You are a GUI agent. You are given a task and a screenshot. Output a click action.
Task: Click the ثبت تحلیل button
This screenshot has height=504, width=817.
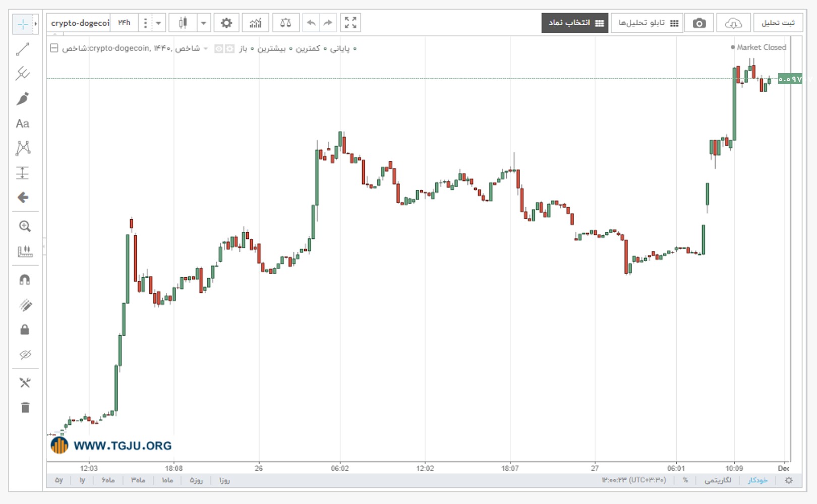click(x=778, y=23)
